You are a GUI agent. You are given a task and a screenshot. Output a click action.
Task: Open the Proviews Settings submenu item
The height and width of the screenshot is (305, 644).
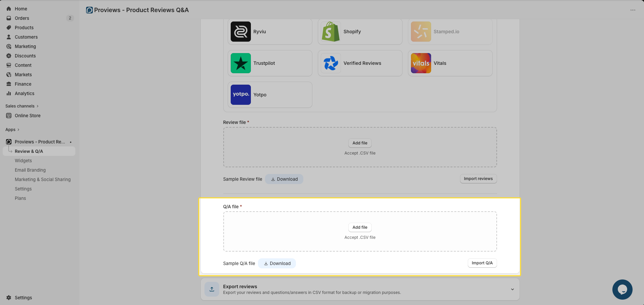coord(23,189)
